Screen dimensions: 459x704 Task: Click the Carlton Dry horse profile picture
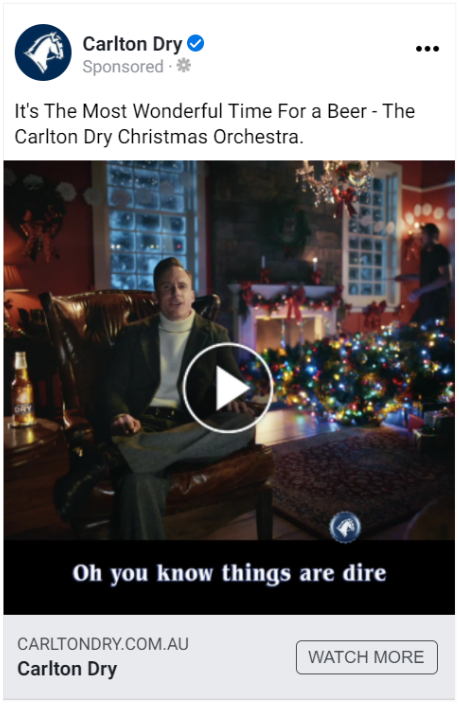point(43,53)
